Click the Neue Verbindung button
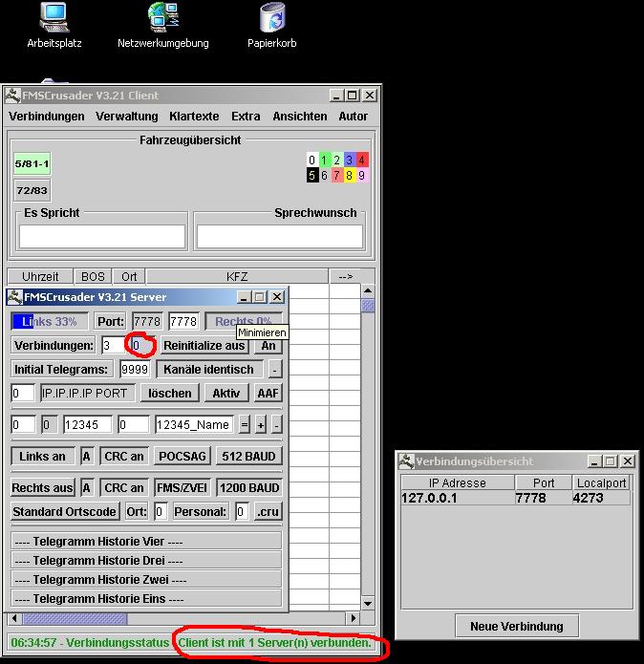 tap(516, 627)
